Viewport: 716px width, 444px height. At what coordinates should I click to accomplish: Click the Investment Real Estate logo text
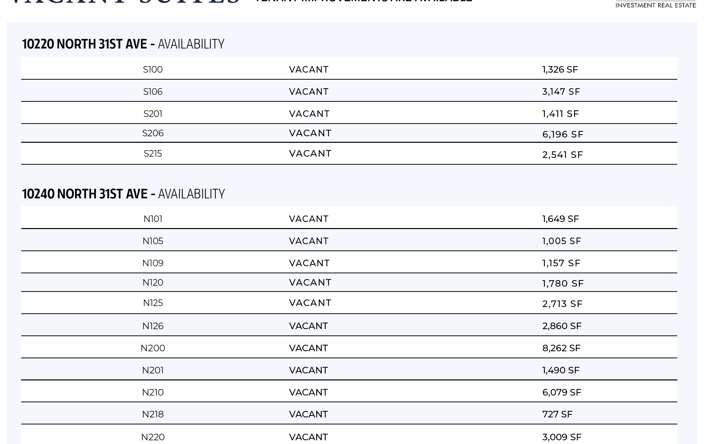pos(656,5)
